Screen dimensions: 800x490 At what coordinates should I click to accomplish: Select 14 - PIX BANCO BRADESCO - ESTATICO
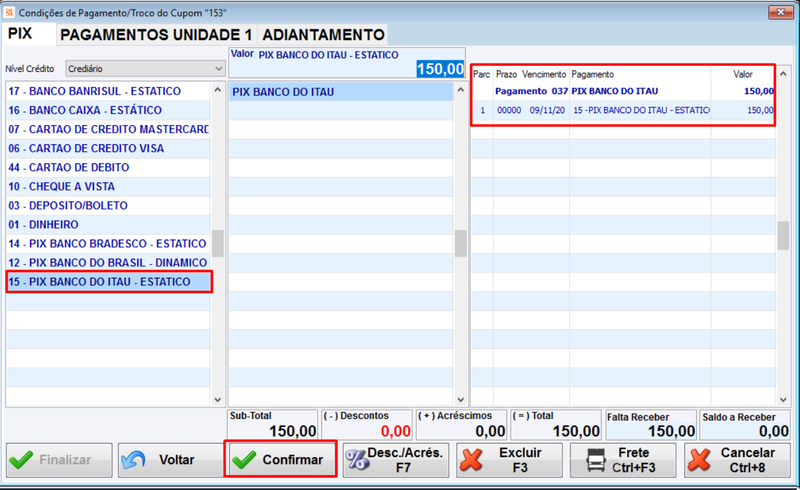pos(108,243)
